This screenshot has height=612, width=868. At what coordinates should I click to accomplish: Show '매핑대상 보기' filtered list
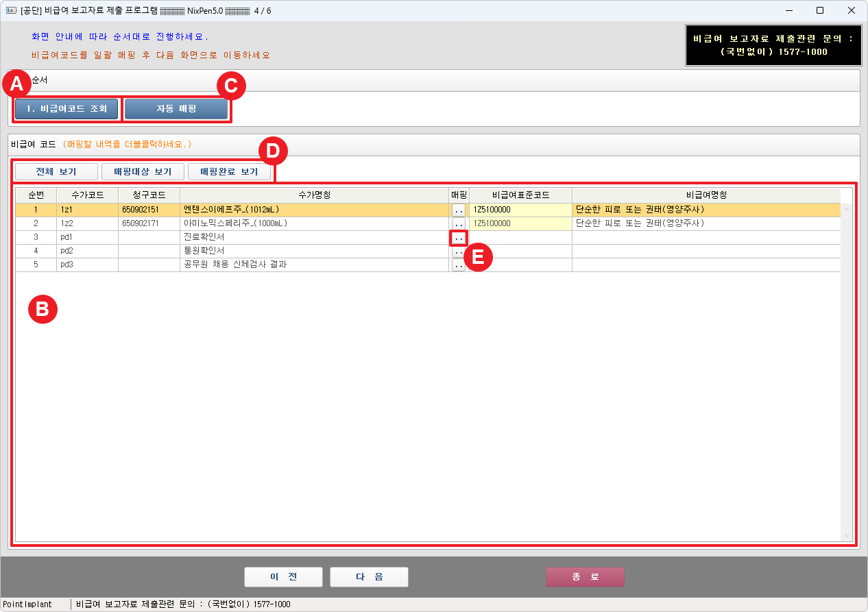[x=143, y=171]
